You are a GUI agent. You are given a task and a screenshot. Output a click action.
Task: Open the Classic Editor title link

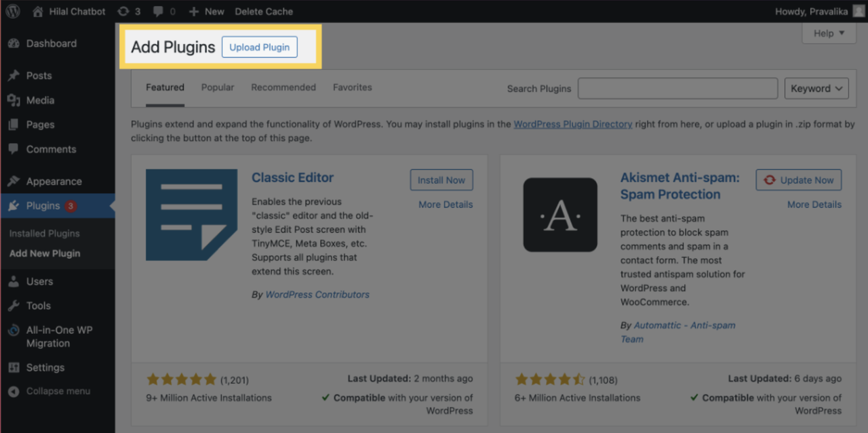pyautogui.click(x=293, y=178)
